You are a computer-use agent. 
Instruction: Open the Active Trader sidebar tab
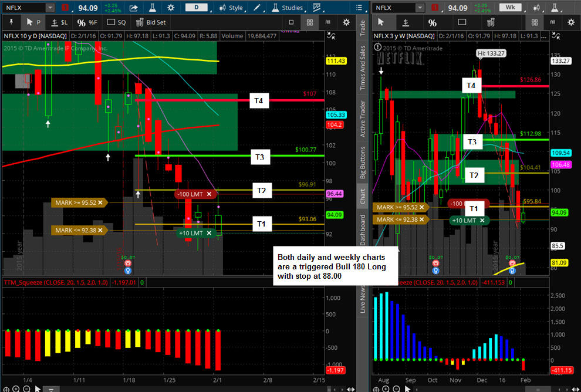362,119
